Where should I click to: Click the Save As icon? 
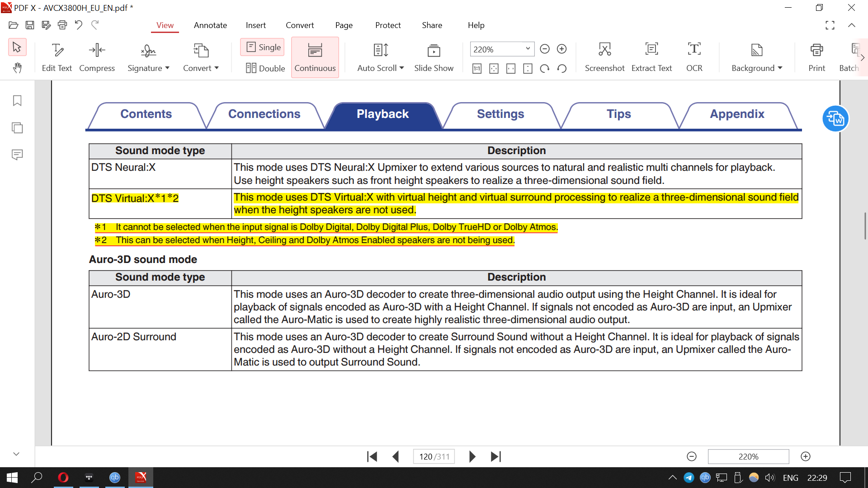pos(46,25)
